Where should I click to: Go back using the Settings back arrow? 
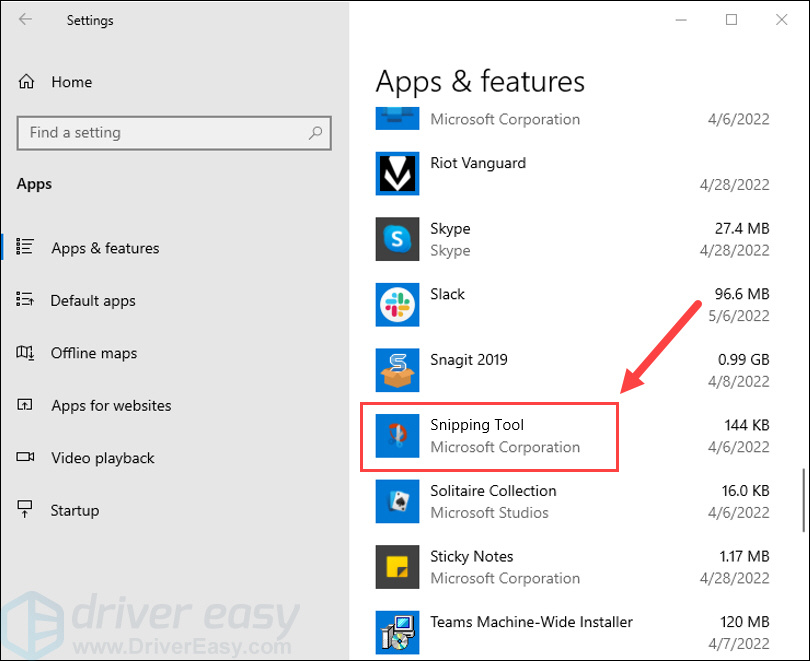[x=25, y=20]
